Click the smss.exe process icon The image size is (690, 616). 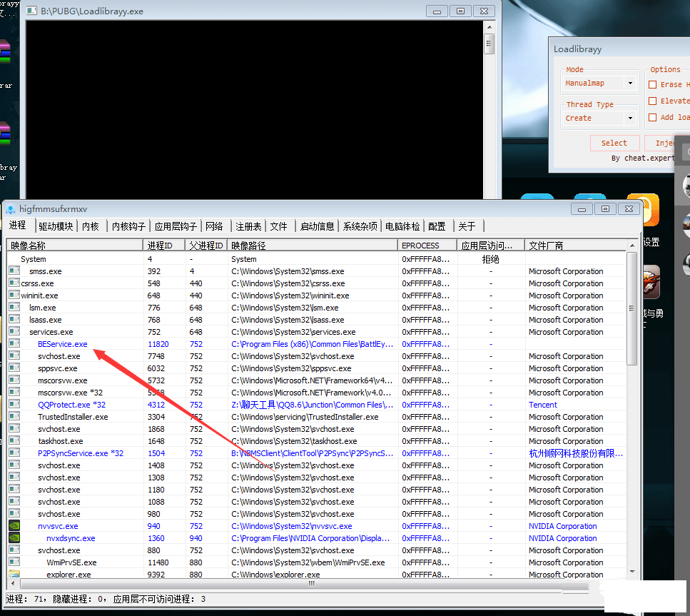[x=14, y=271]
